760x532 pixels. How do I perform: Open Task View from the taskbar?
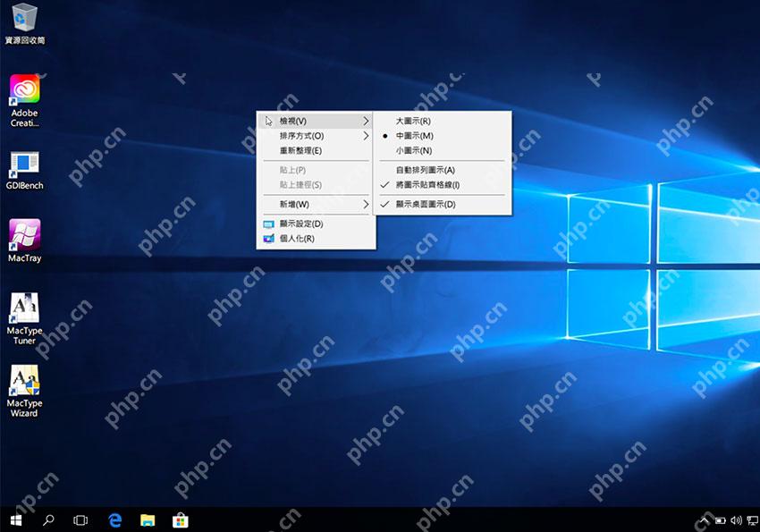80,520
